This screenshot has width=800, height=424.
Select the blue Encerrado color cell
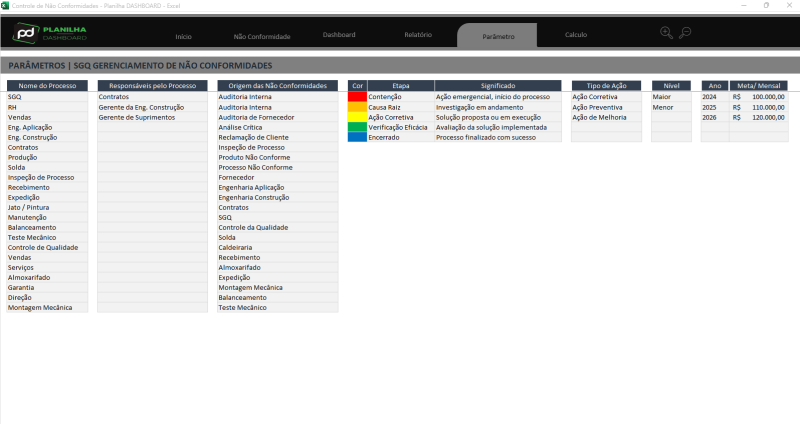pos(356,137)
